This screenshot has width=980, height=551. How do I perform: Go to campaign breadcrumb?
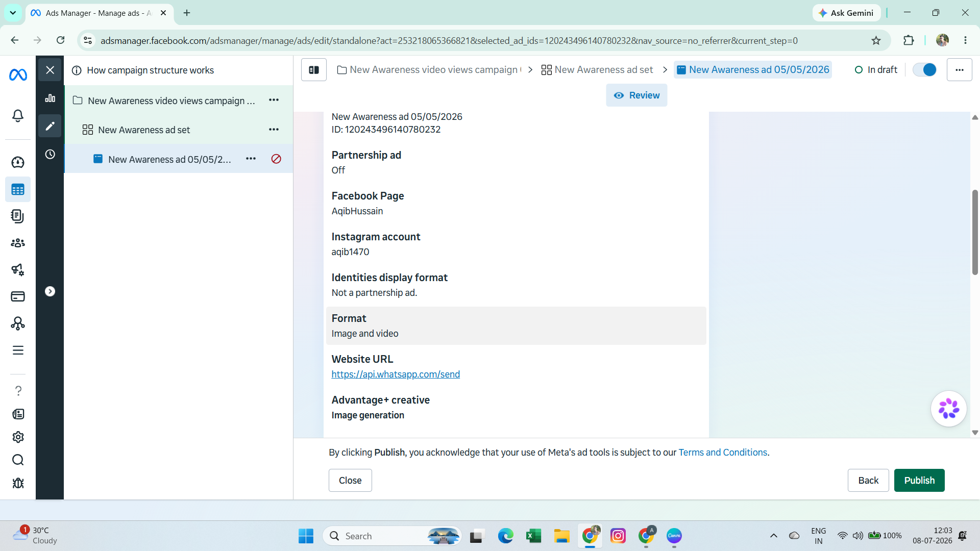pos(429,70)
